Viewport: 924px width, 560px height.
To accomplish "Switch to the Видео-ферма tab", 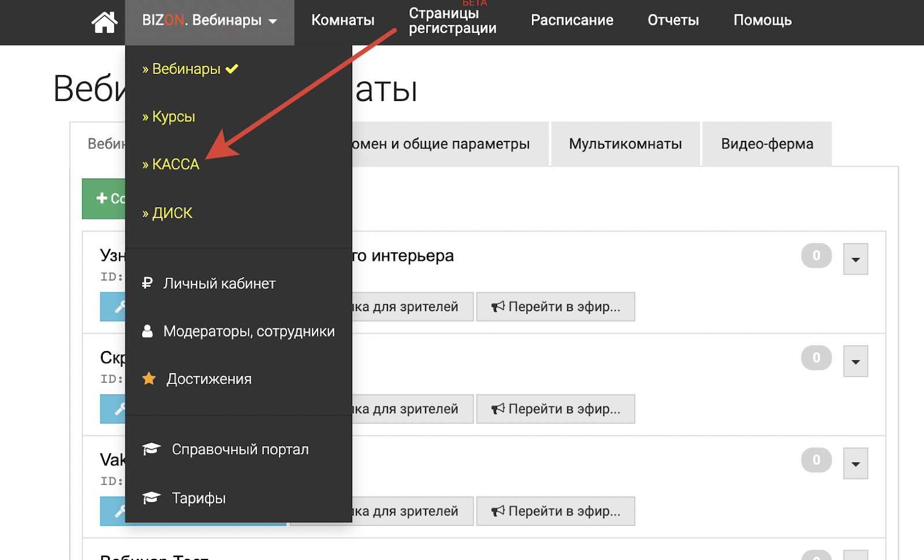I will click(x=766, y=144).
